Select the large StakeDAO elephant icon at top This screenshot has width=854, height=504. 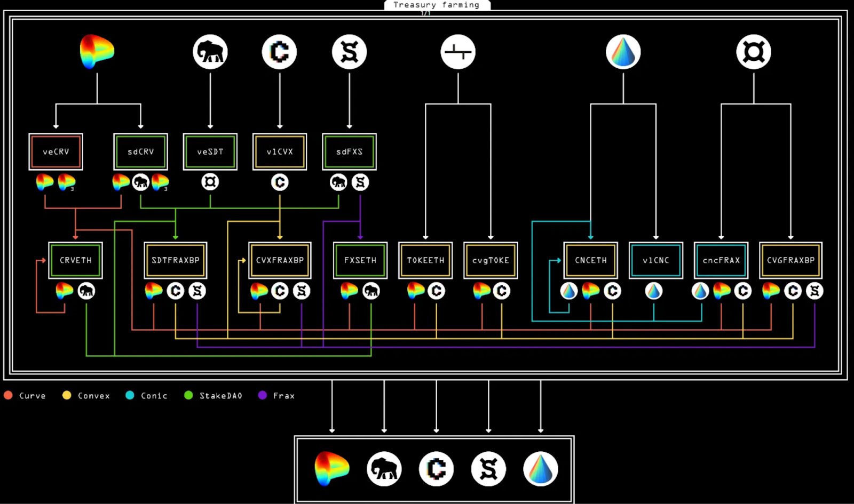pos(210,52)
